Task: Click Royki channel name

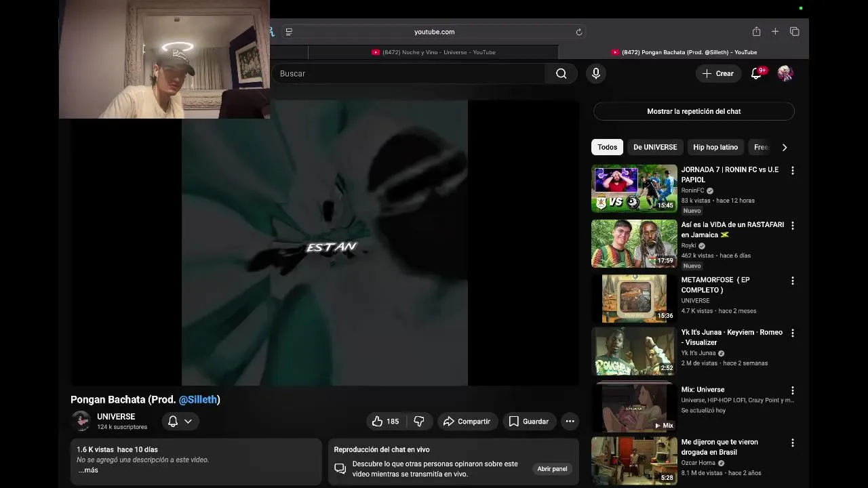Action: tap(688, 245)
